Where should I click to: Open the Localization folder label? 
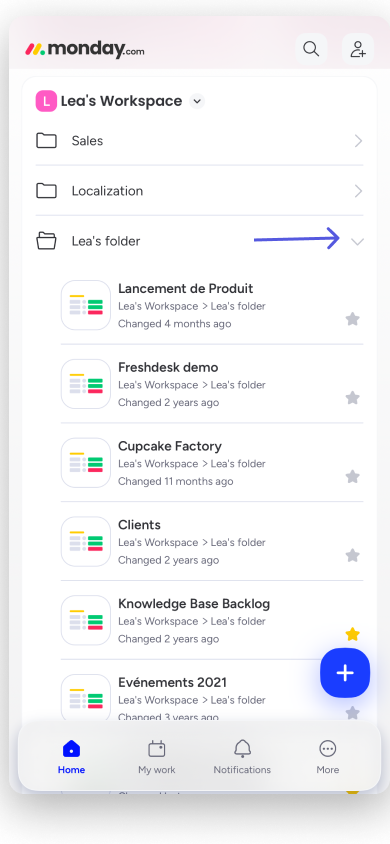pyautogui.click(x=107, y=191)
